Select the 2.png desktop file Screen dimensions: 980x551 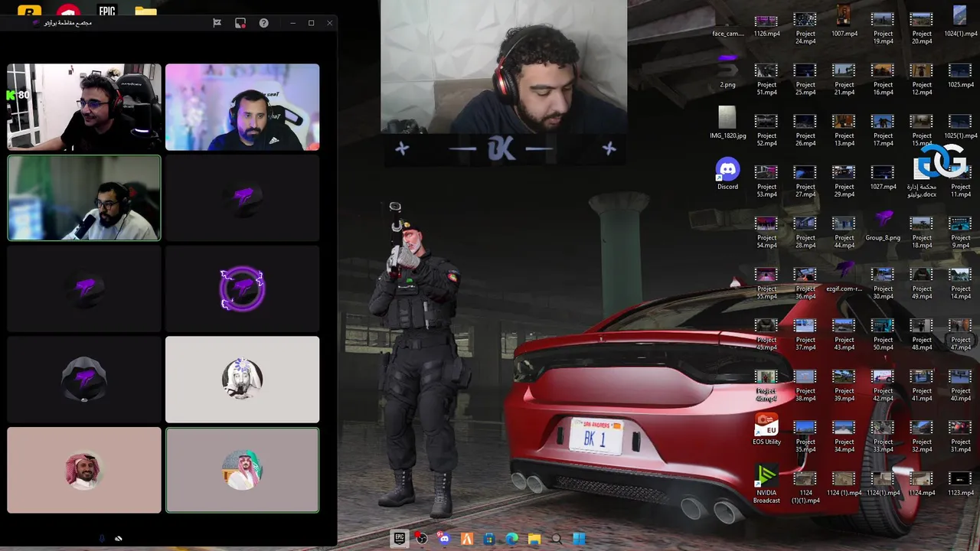[x=727, y=72]
